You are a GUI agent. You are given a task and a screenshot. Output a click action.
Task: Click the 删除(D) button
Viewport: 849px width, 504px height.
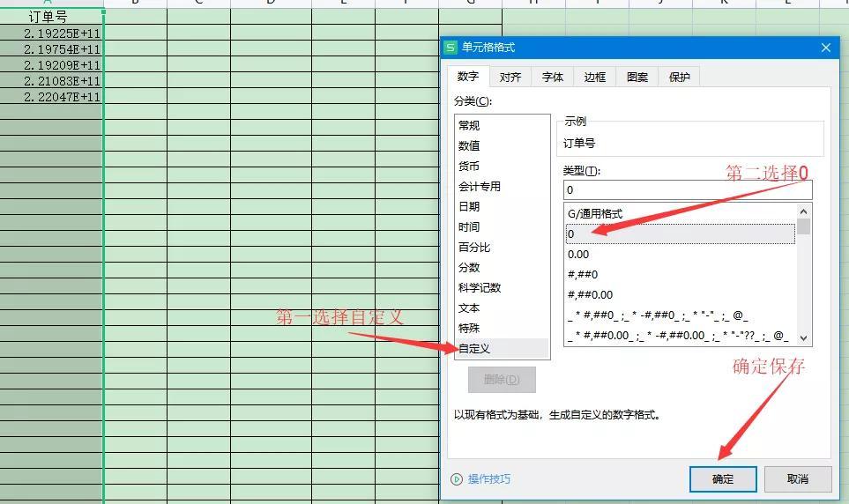502,380
